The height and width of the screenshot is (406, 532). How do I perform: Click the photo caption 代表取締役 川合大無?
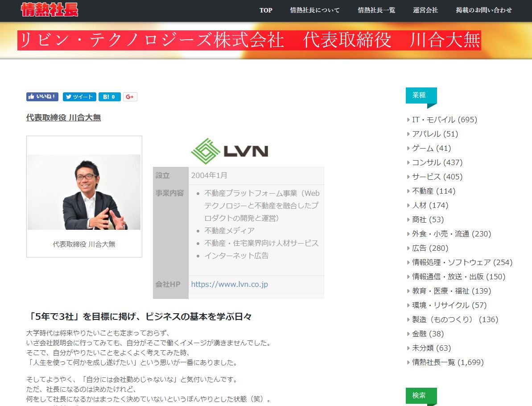84,244
